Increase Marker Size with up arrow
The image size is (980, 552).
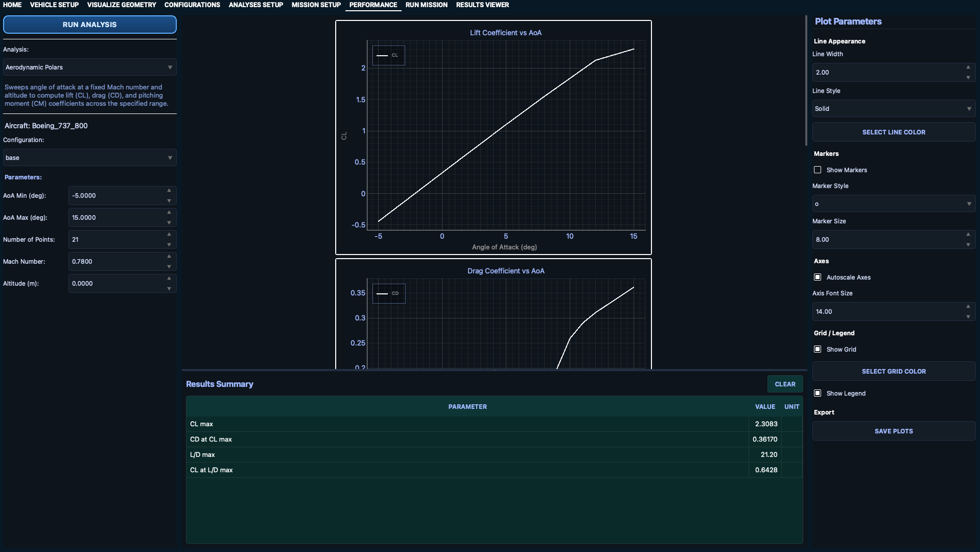(968, 235)
